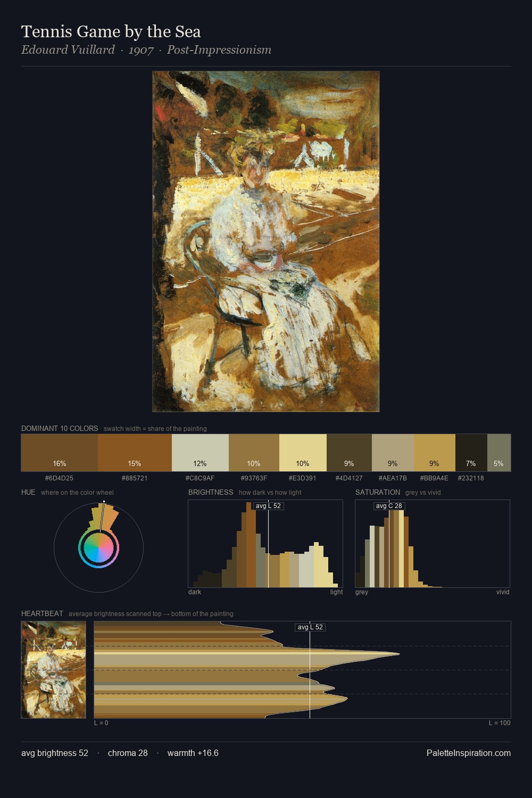
Task: Click the Heartbeat 'average brightness scanned' caption
Action: [151, 614]
